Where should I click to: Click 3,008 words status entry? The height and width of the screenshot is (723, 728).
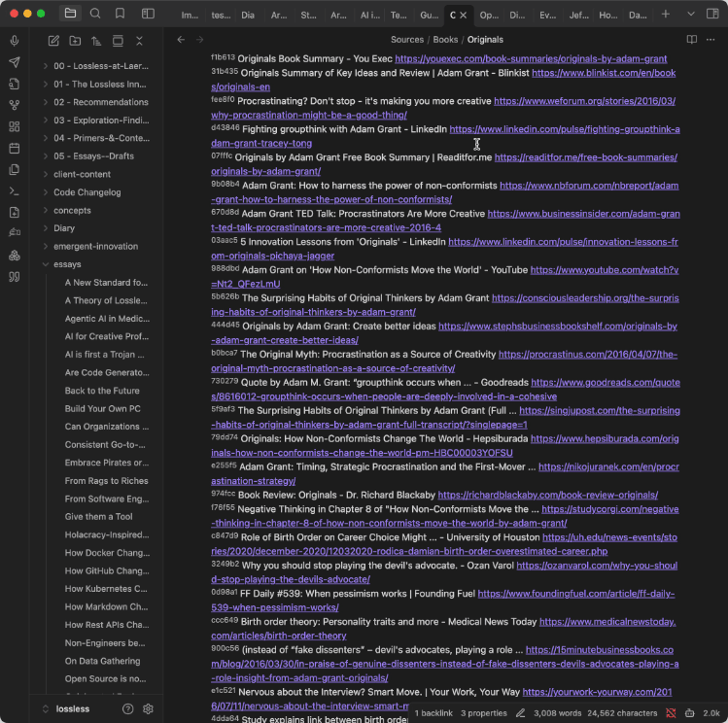[x=557, y=712]
